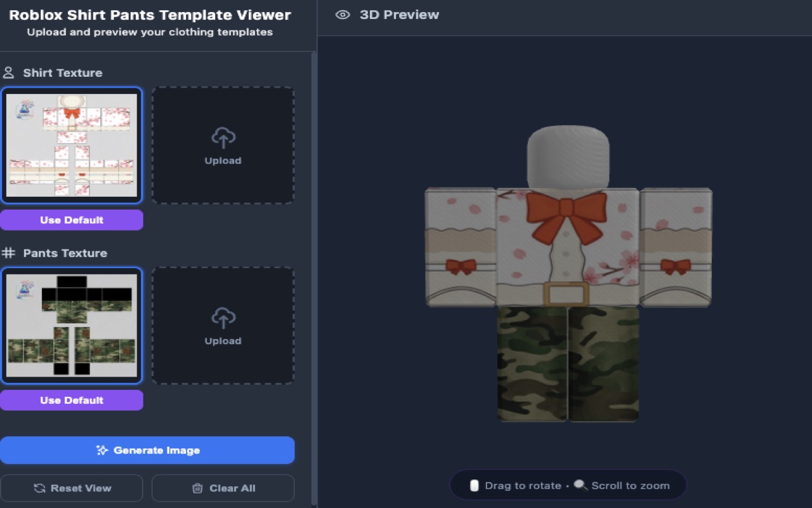812x508 pixels.
Task: Open the second pants texture upload slot
Action: (x=223, y=326)
